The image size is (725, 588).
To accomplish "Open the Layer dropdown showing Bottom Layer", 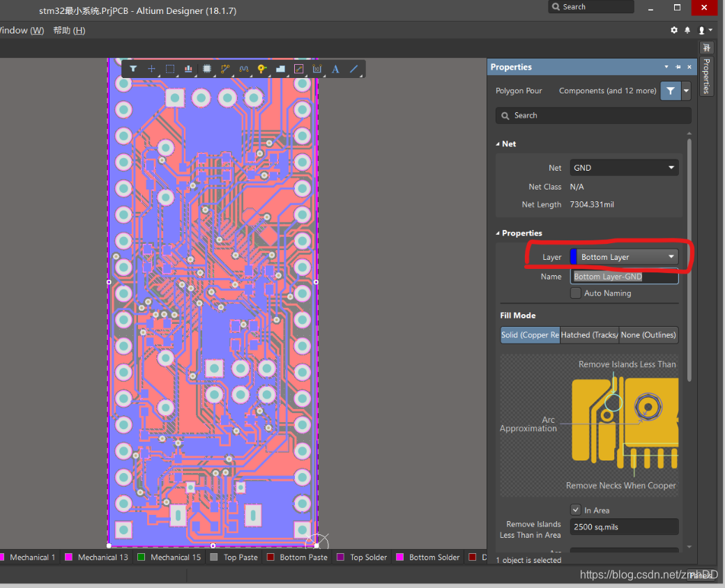I will pos(624,257).
